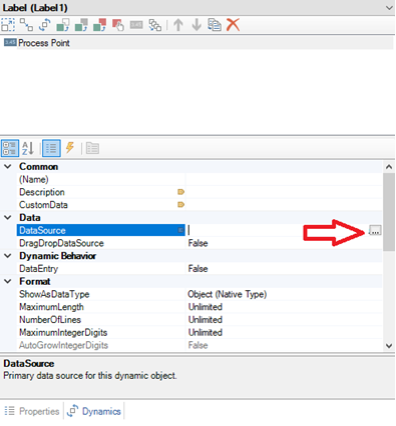Switch to the Dynamics tab
396x426 pixels.
click(x=94, y=411)
